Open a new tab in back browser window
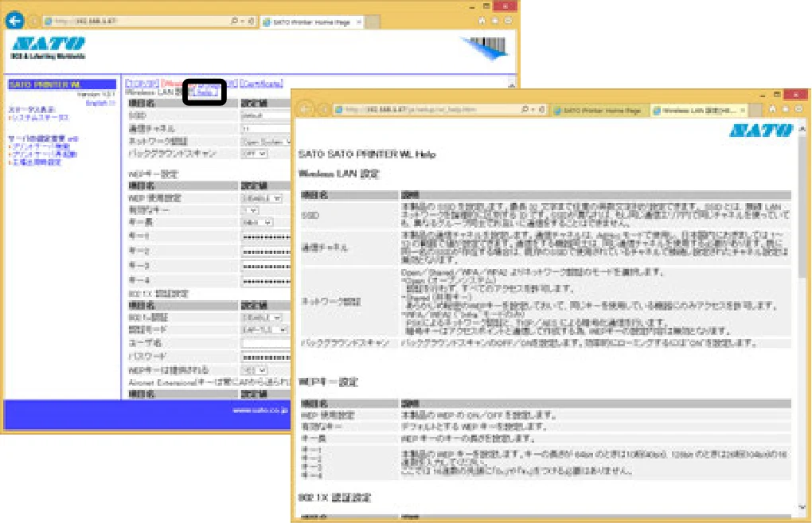Screen dimensions: 812x523 click(x=373, y=21)
